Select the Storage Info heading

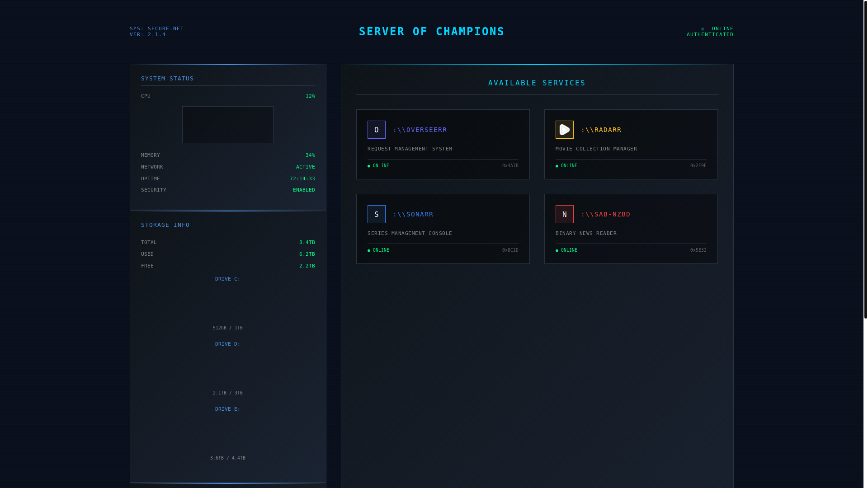165,225
